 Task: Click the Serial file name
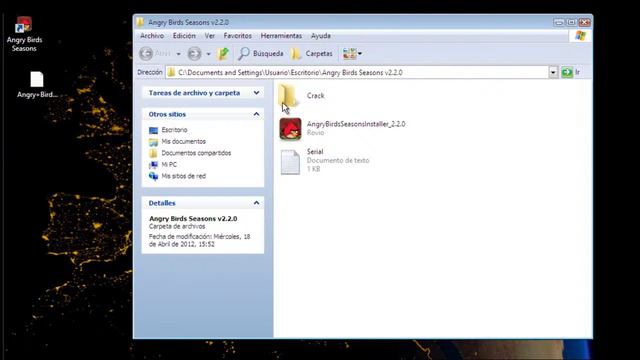315,151
